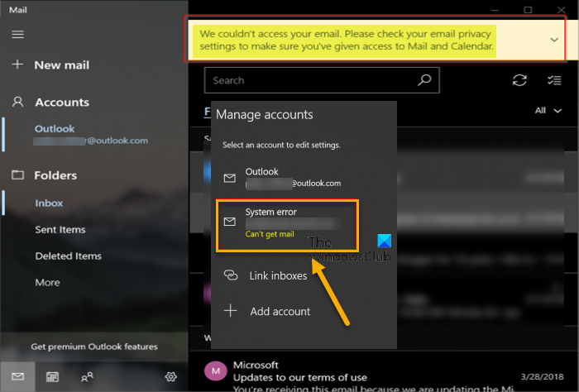Click Link inboxes option
Viewport: 579px width, 392px height.
pyautogui.click(x=266, y=275)
